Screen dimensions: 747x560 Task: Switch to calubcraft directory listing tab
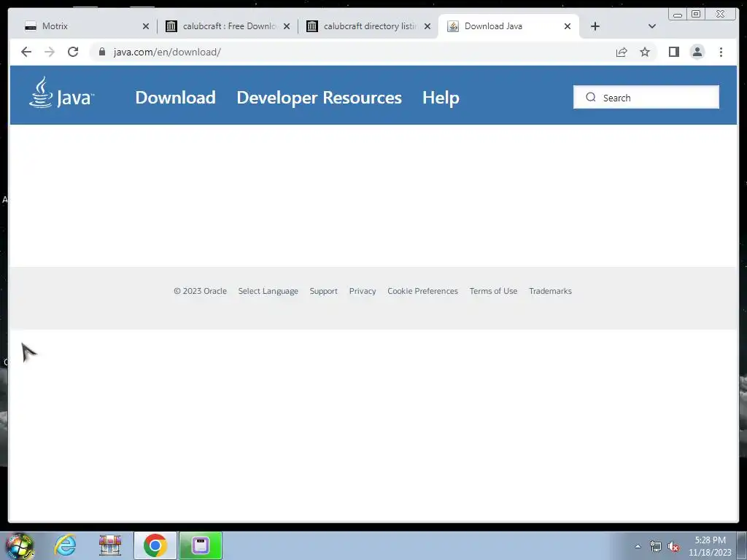[x=366, y=26]
